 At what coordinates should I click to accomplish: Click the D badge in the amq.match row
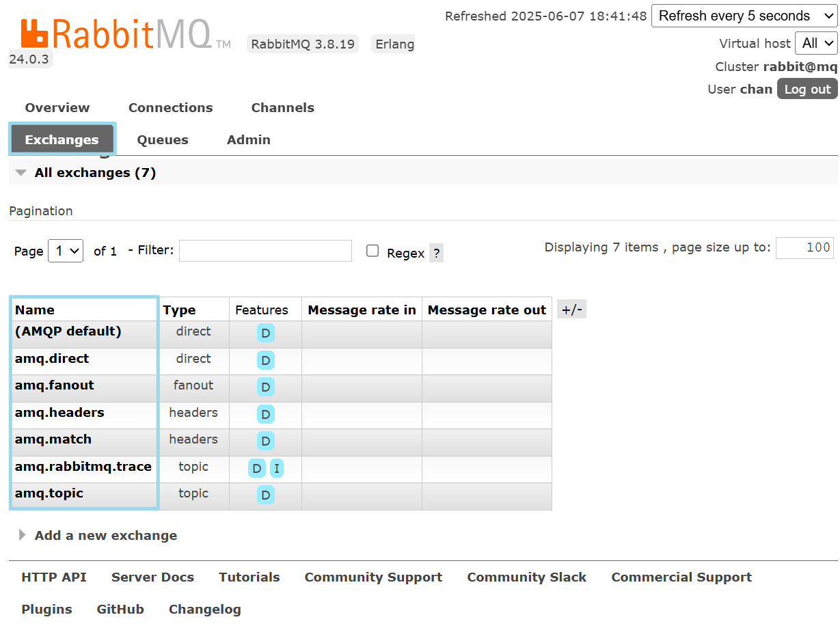point(266,441)
